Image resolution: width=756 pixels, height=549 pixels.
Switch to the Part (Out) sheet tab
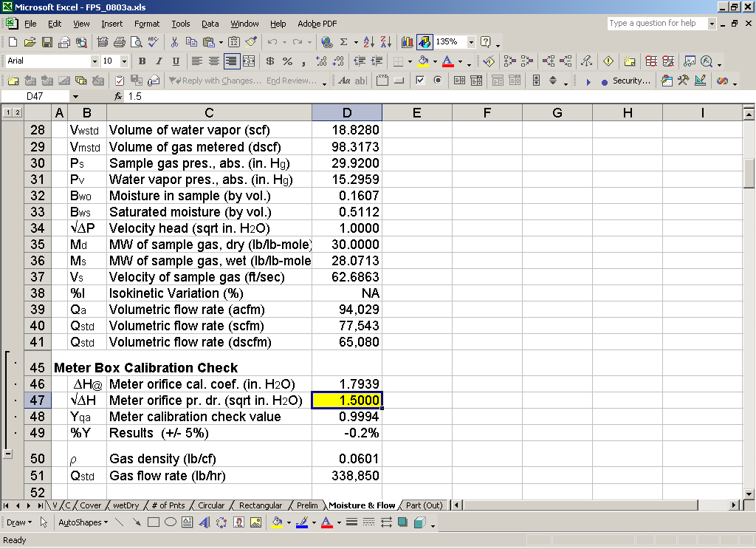point(424,505)
